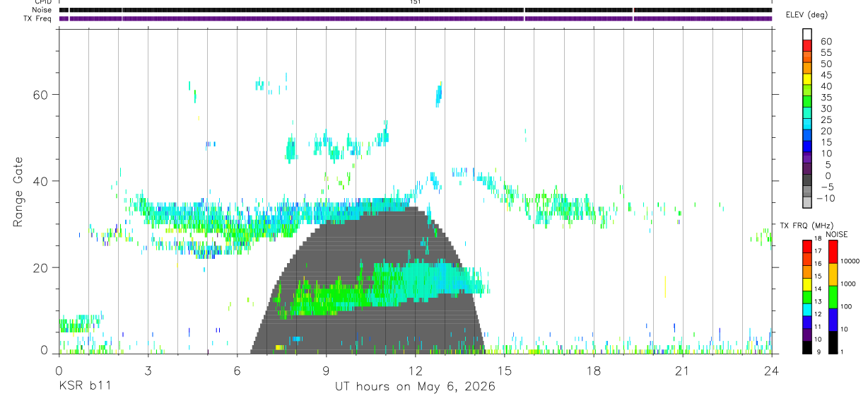This screenshot has width=868, height=401.
Task: Select the yellow 14–15 band in TX FRQ scale
Action: (807, 284)
